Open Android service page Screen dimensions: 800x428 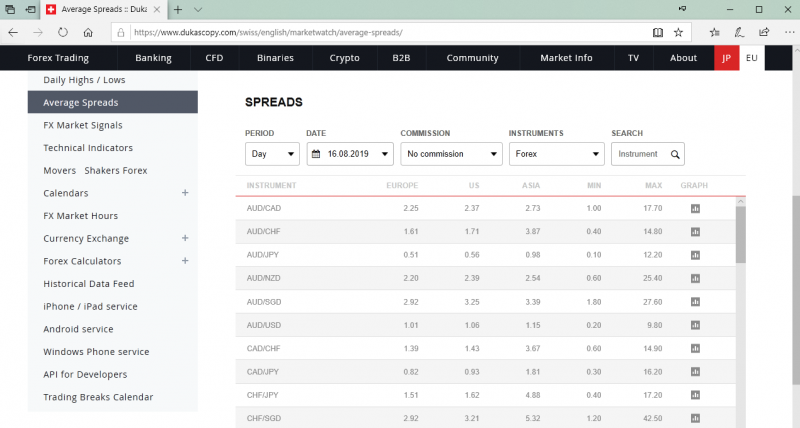pyautogui.click(x=78, y=329)
